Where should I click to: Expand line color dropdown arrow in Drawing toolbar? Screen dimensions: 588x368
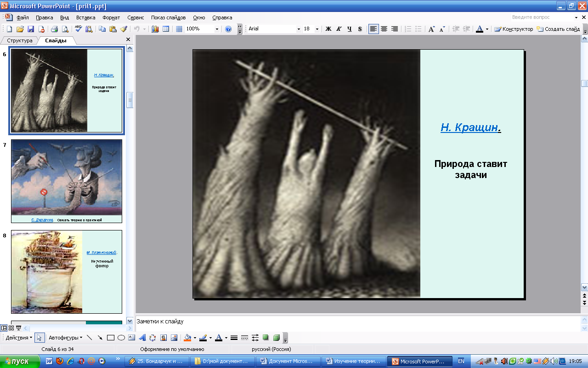point(210,338)
